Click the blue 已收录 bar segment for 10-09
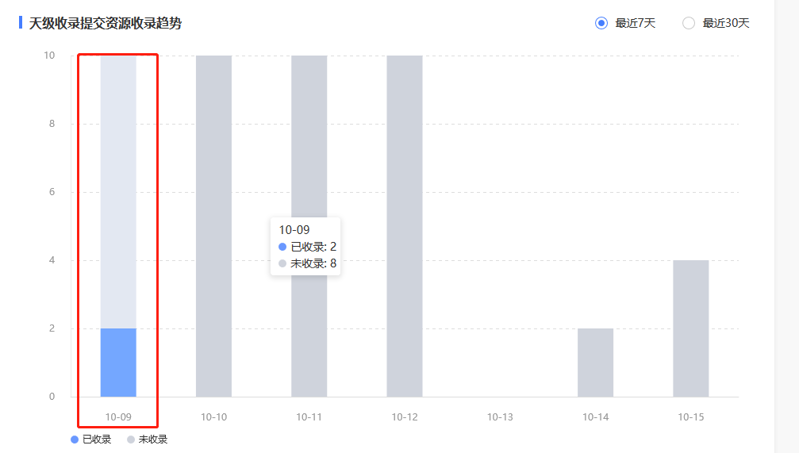The height and width of the screenshot is (453, 799). pos(118,362)
